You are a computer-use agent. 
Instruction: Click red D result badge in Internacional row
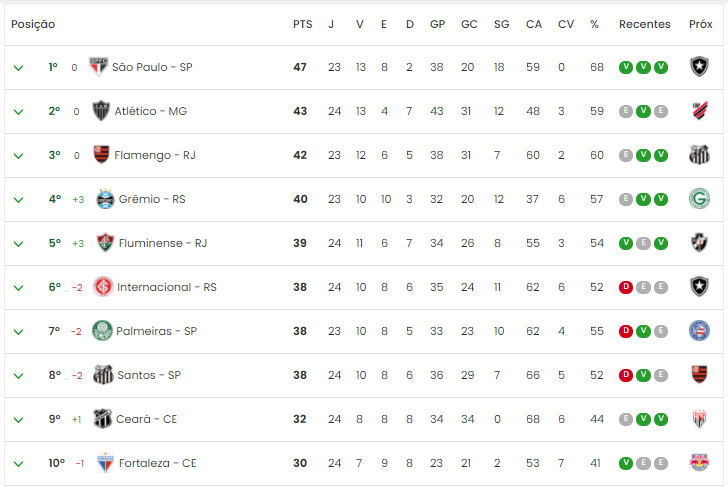[x=626, y=287]
